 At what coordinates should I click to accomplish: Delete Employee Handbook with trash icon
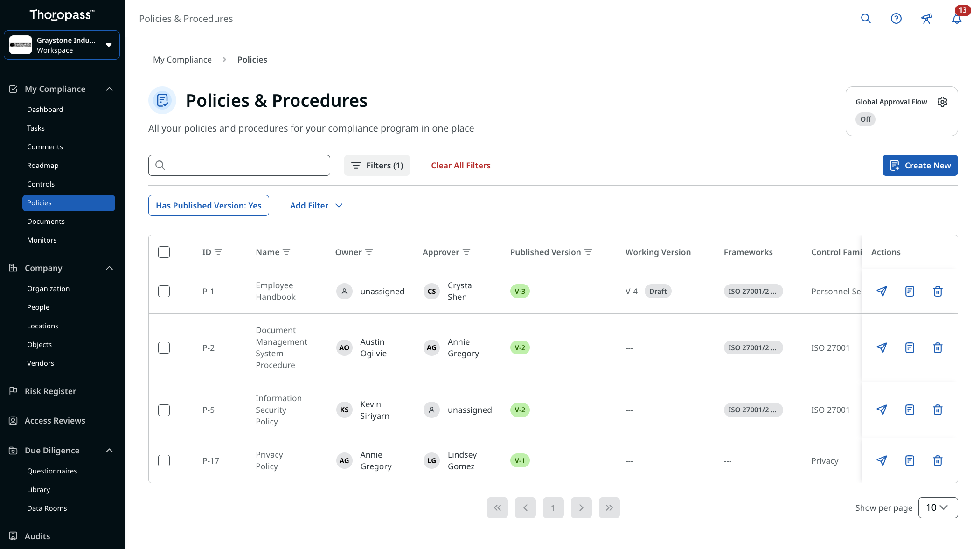[938, 292]
